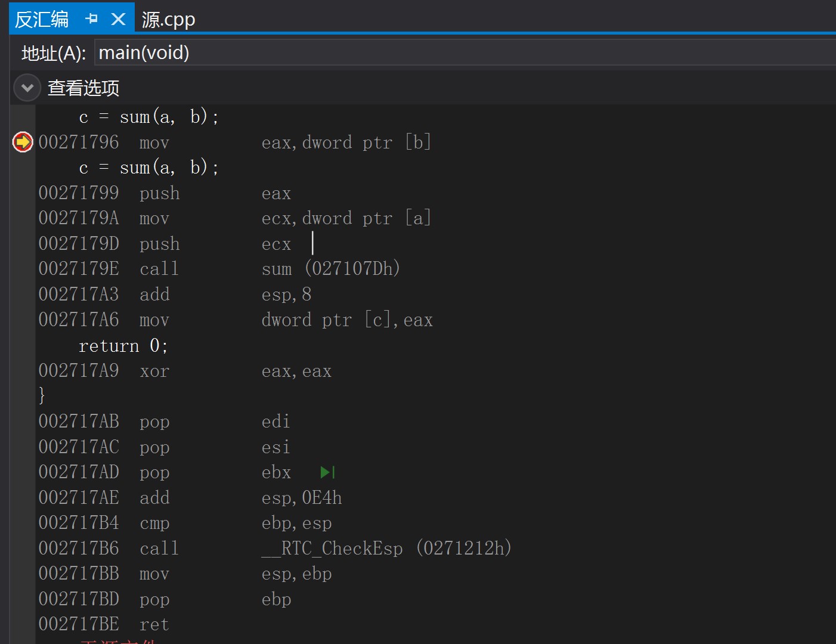This screenshot has width=836, height=644.
Task: Expand the 查看选项 chevron
Action: point(27,88)
